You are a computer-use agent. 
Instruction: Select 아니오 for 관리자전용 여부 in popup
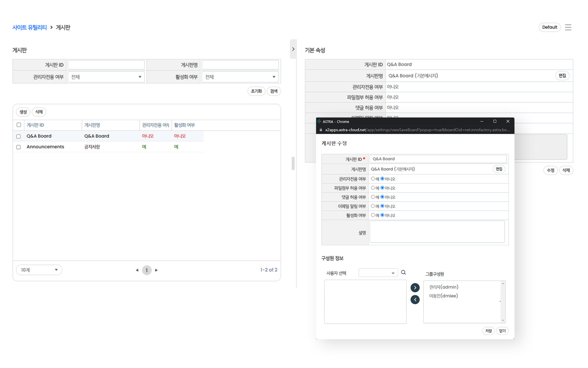click(382, 178)
